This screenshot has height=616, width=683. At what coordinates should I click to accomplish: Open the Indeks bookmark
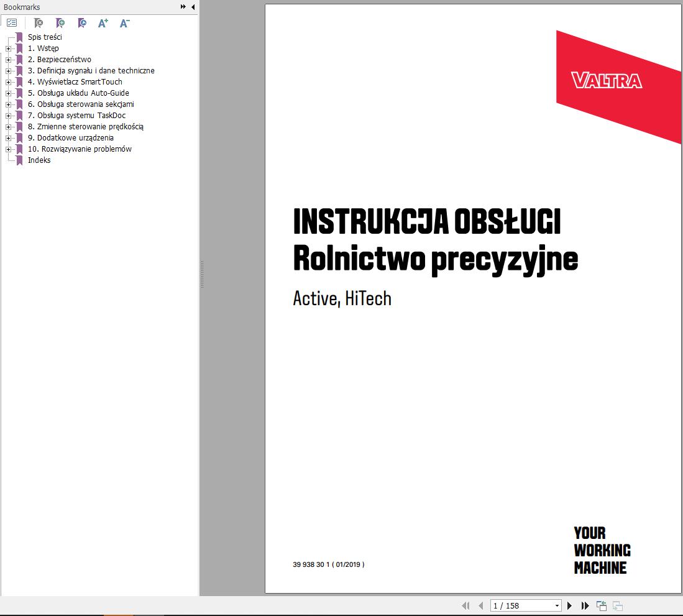39,160
